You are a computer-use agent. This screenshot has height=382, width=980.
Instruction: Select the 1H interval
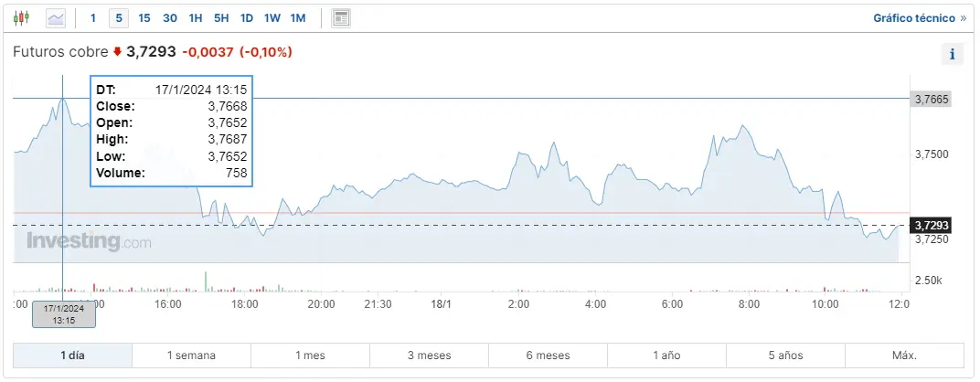tap(196, 17)
